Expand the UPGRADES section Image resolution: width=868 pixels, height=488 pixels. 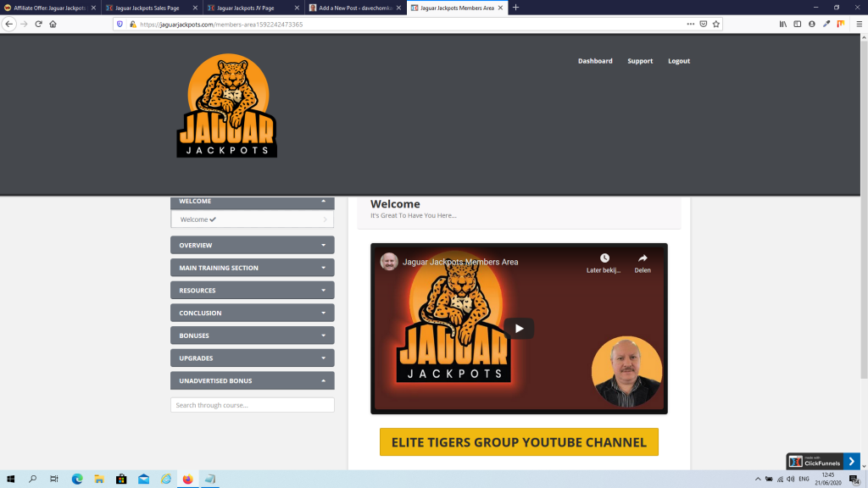(253, 358)
